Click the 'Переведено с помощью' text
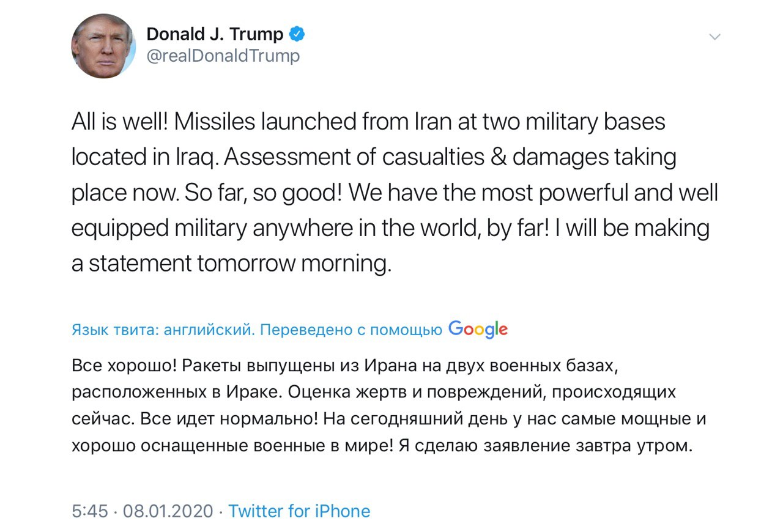The width and height of the screenshot is (783, 532). [351, 330]
